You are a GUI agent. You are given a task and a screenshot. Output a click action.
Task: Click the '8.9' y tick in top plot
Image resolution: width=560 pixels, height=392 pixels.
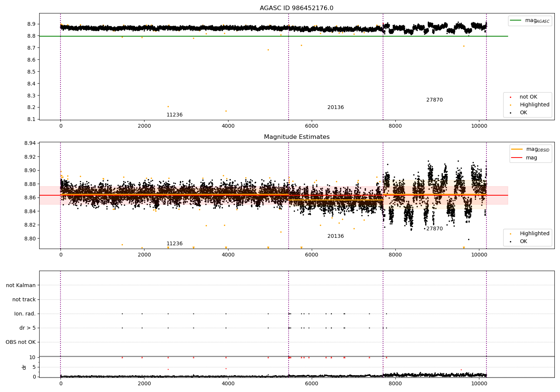tap(32, 24)
